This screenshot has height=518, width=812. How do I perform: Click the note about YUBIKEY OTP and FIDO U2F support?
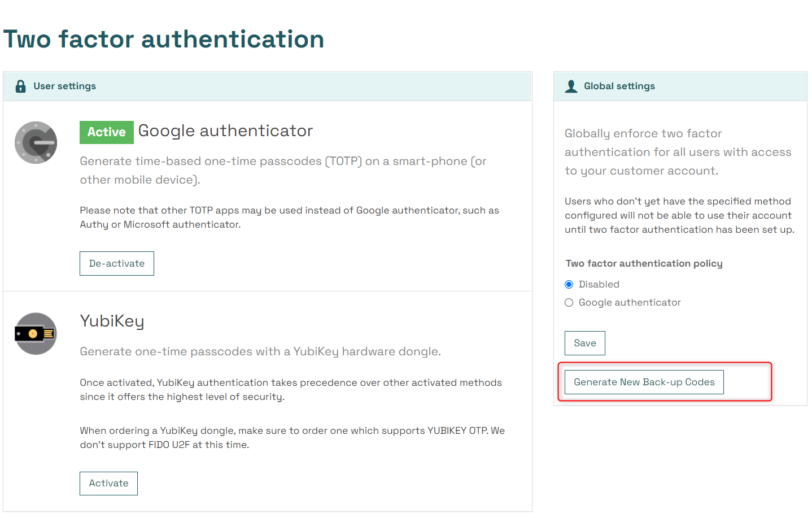(293, 438)
